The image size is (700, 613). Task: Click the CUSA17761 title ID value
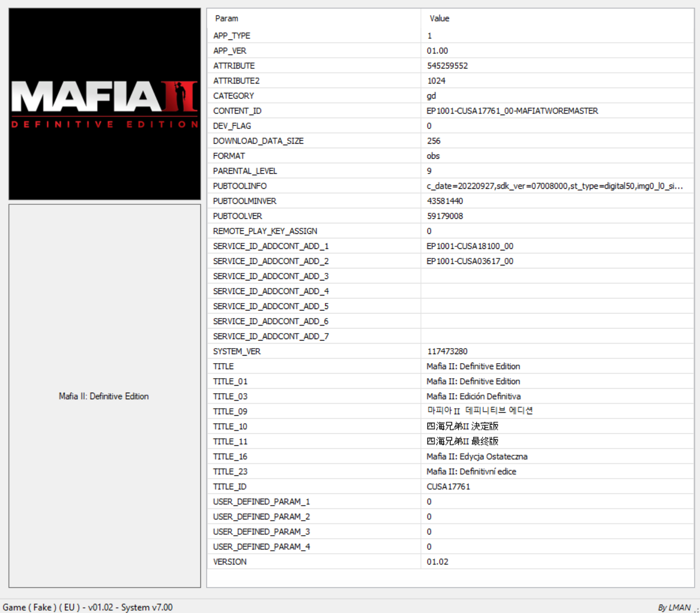point(448,486)
